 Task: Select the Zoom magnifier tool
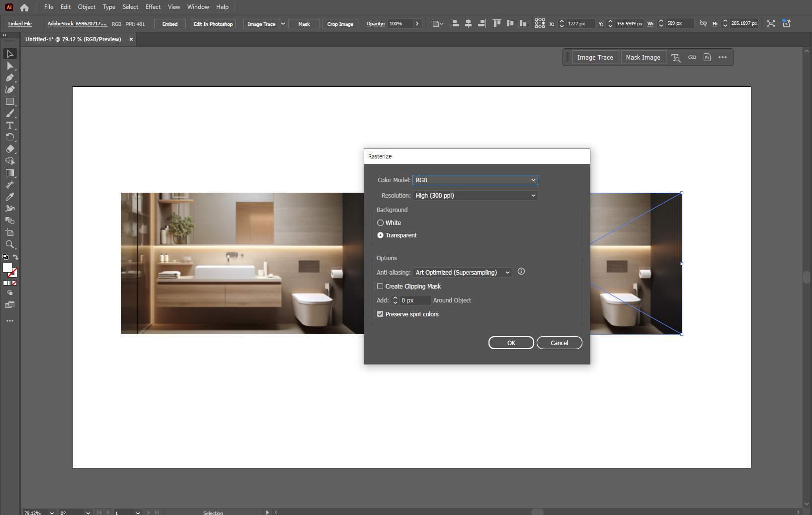pyautogui.click(x=10, y=244)
